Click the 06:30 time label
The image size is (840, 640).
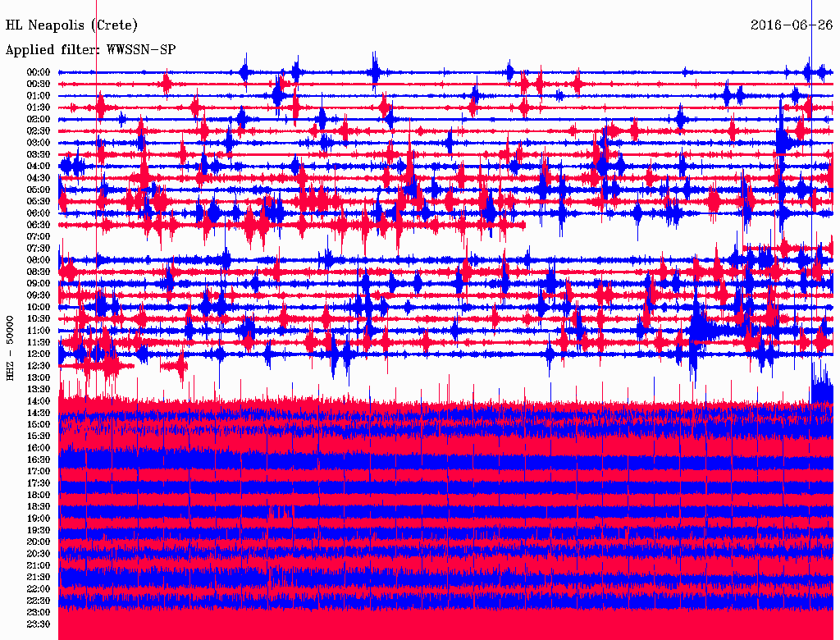click(x=39, y=225)
